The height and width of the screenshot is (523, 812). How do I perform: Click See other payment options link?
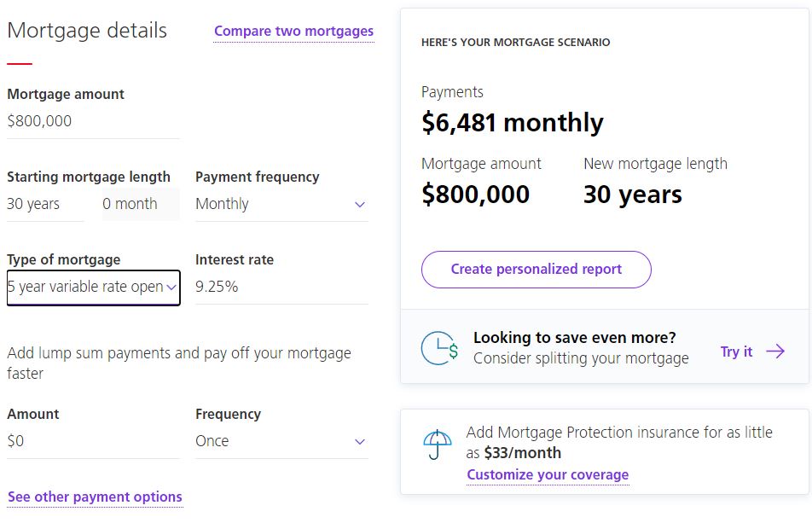95,497
